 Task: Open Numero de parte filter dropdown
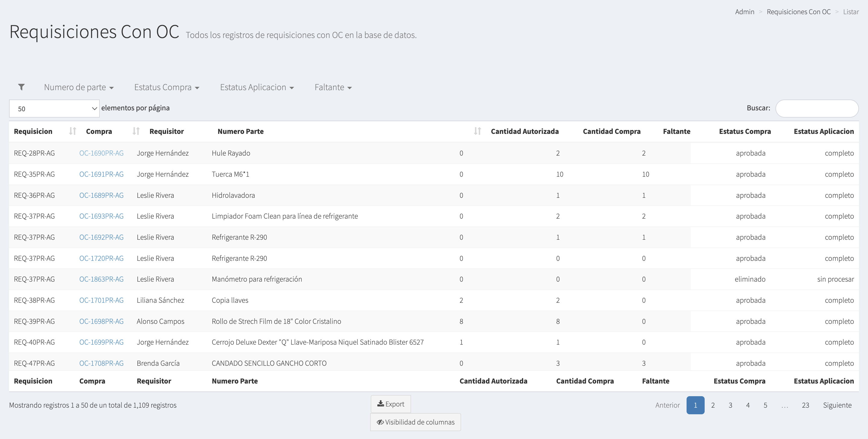coord(78,87)
